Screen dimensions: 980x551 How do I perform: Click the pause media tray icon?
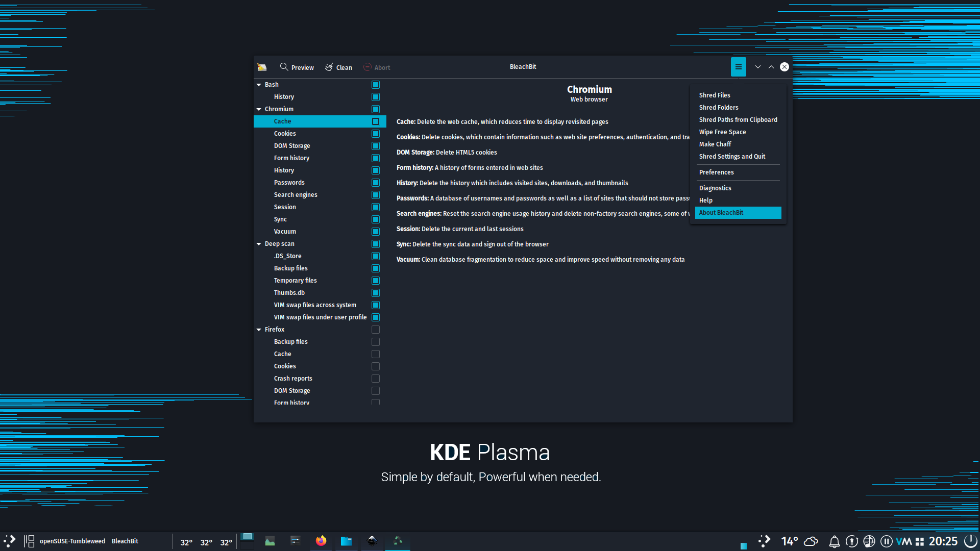886,541
